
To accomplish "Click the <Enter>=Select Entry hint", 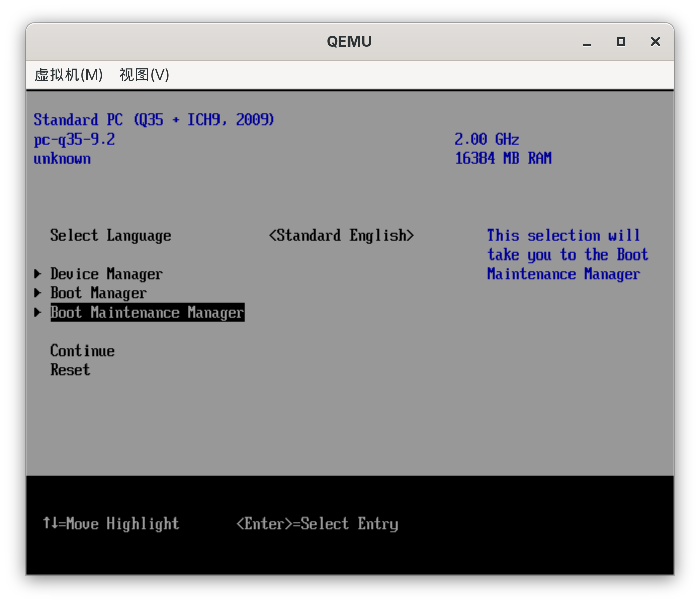I will (317, 524).
